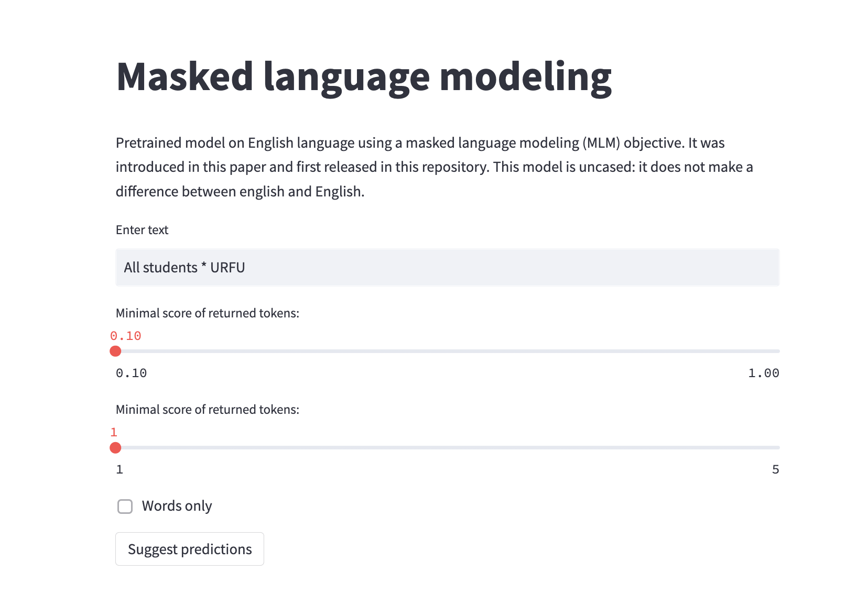This screenshot has height=616, width=868.
Task: Click the red 1 value above second slider handle
Action: pos(114,432)
